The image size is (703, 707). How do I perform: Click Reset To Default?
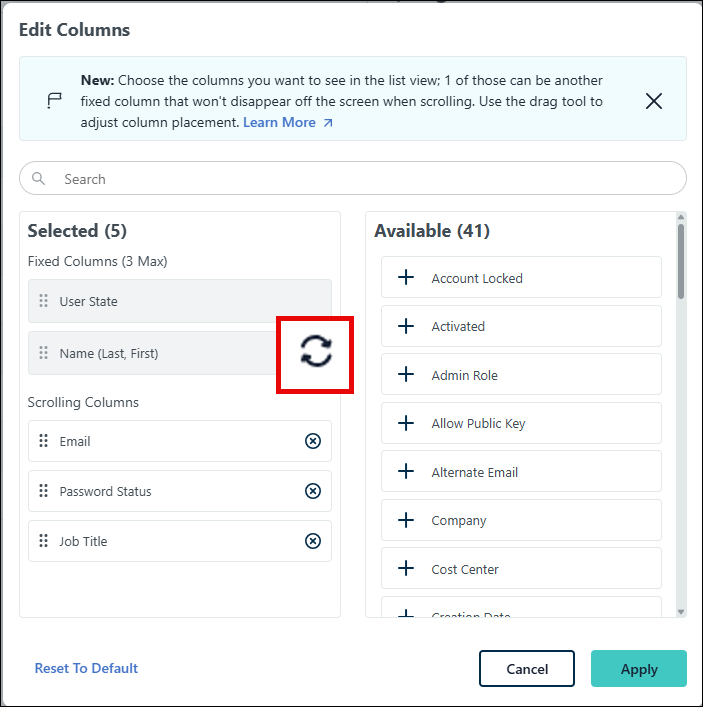86,668
